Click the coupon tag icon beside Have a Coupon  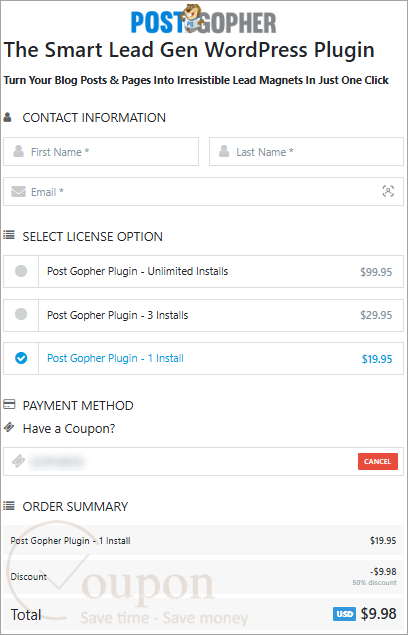pos(9,427)
